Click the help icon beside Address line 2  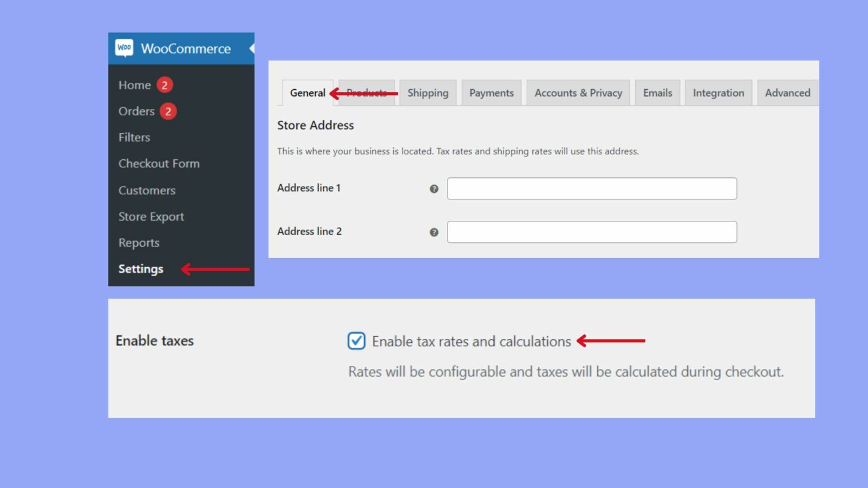click(433, 232)
